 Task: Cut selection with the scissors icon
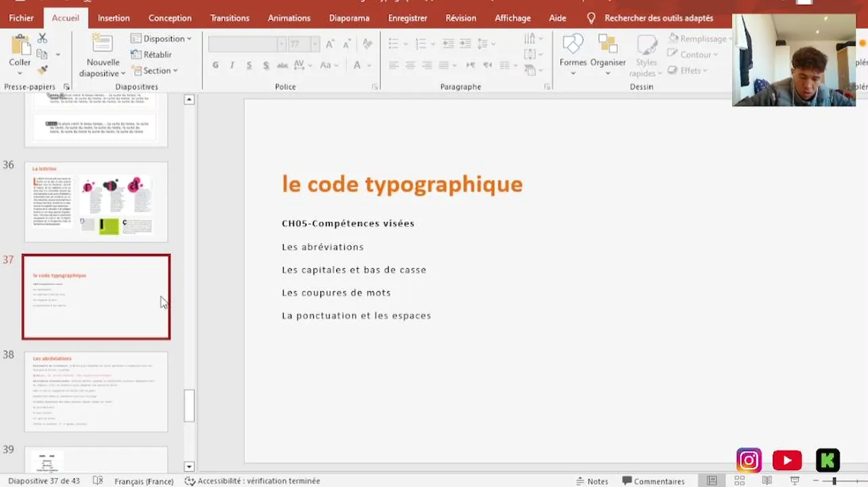[x=42, y=39]
